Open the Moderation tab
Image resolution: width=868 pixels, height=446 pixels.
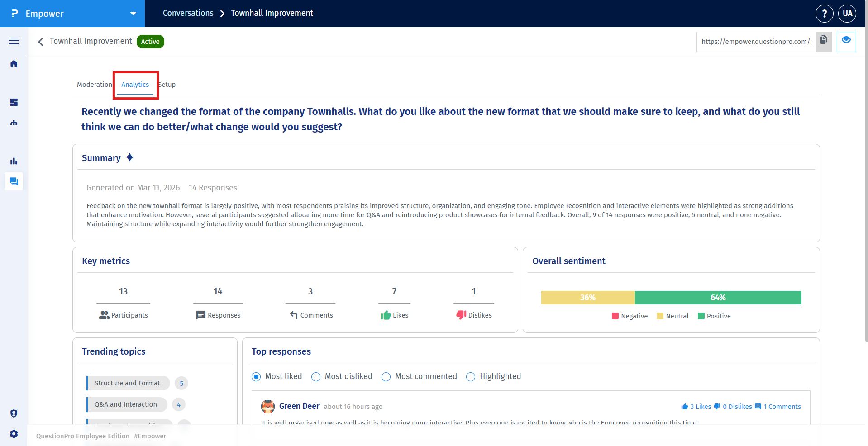(x=94, y=85)
